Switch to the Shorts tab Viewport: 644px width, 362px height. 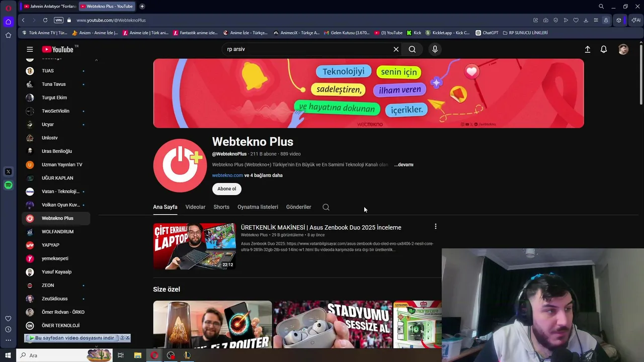[x=221, y=207]
